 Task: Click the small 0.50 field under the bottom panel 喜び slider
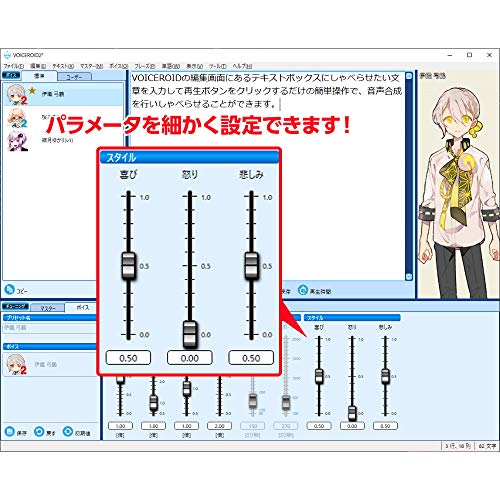coord(319,426)
